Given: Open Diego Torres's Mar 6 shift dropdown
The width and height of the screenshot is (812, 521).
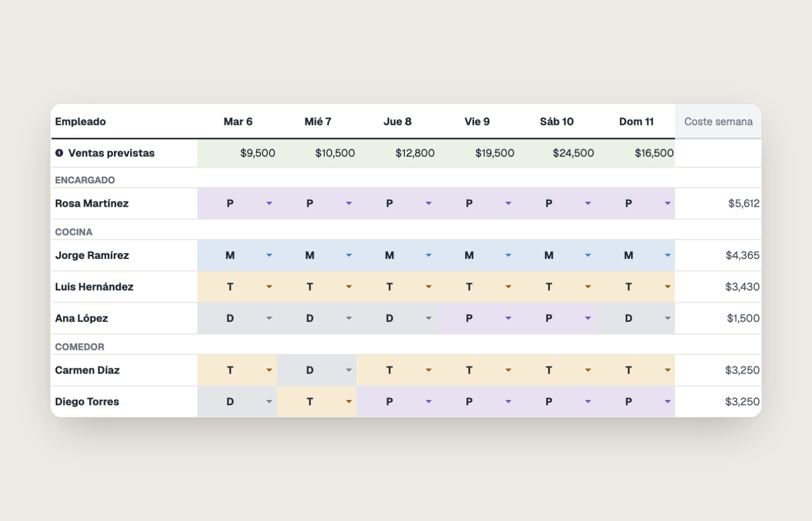Looking at the screenshot, I should 269,402.
